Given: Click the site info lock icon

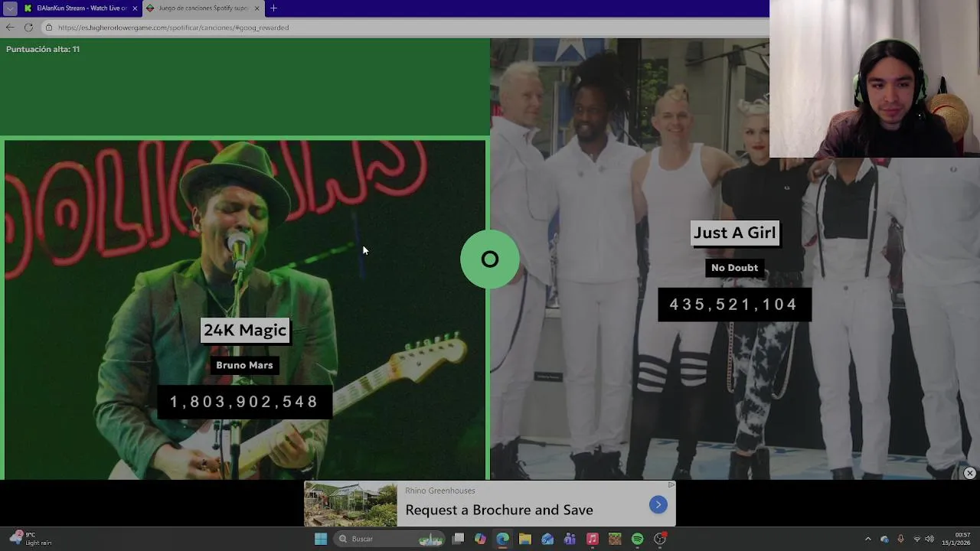Looking at the screenshot, I should click(48, 28).
